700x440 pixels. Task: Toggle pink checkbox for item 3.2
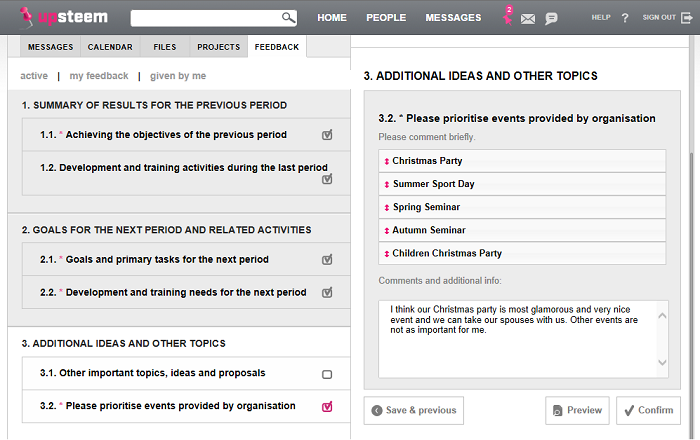[327, 407]
